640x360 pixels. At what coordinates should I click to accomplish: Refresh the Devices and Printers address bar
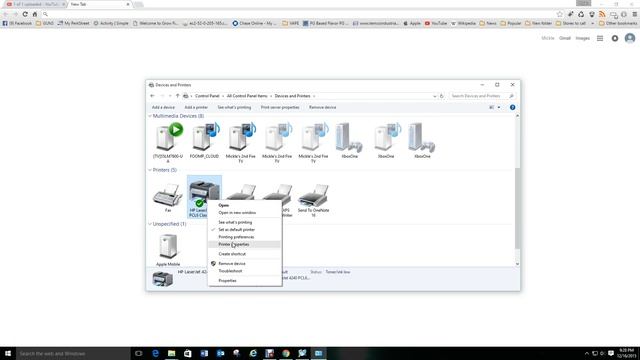coord(441,96)
